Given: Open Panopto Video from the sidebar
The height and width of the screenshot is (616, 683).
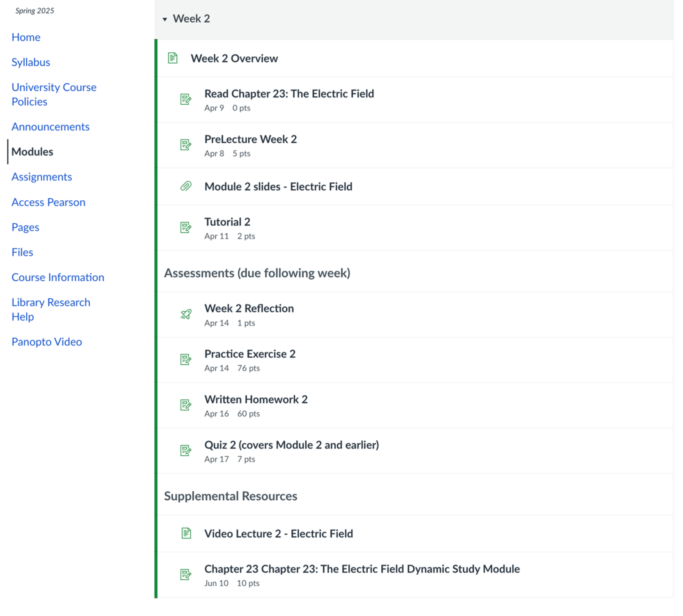Looking at the screenshot, I should 47,342.
